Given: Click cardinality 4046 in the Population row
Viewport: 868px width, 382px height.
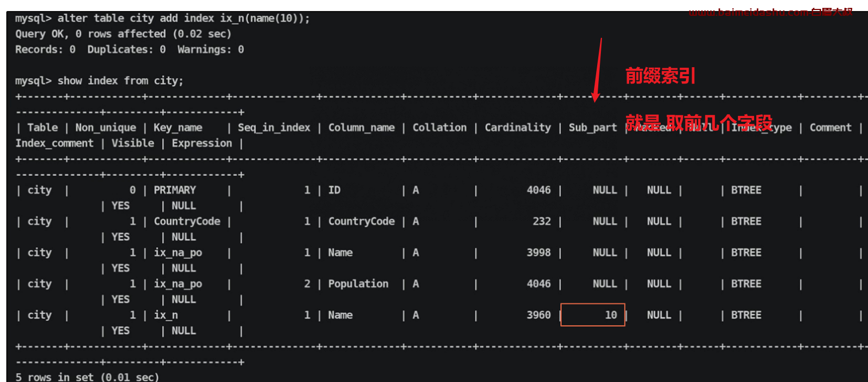Looking at the screenshot, I should point(539,284).
